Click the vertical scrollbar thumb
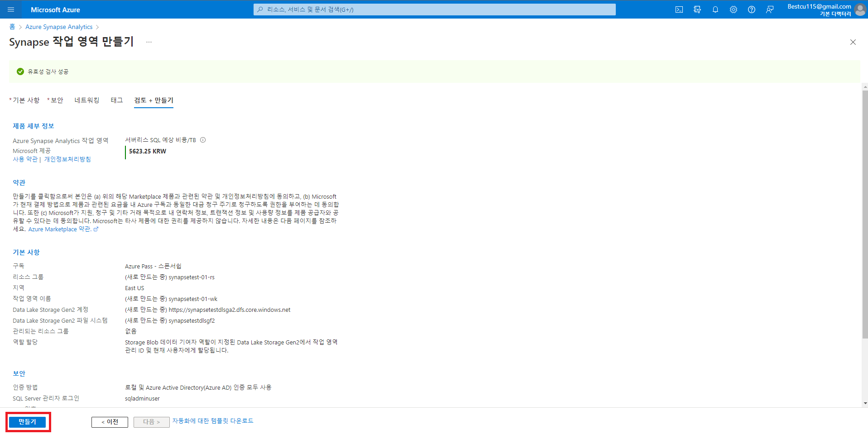 [x=865, y=215]
